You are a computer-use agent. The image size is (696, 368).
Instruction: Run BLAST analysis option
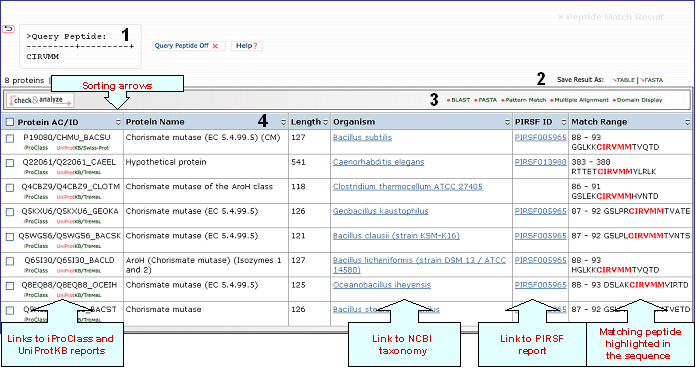[x=459, y=100]
